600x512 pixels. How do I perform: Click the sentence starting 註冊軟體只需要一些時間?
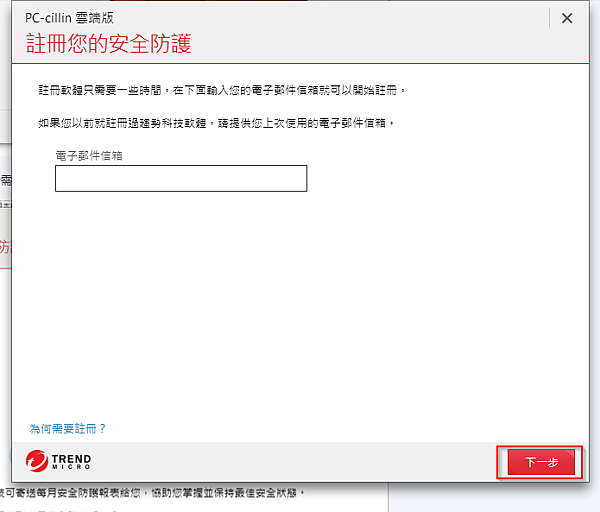coord(222,90)
